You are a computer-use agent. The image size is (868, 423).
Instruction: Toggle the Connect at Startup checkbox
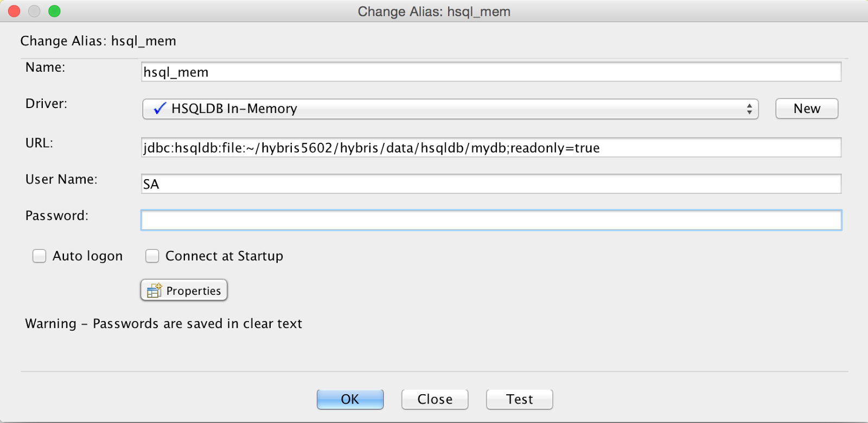tap(152, 256)
